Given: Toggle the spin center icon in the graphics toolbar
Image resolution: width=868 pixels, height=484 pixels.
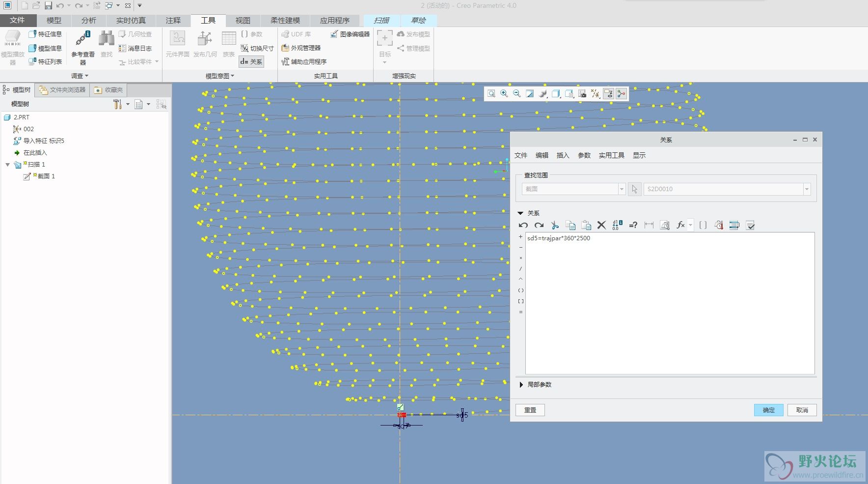Looking at the screenshot, I should coord(621,93).
